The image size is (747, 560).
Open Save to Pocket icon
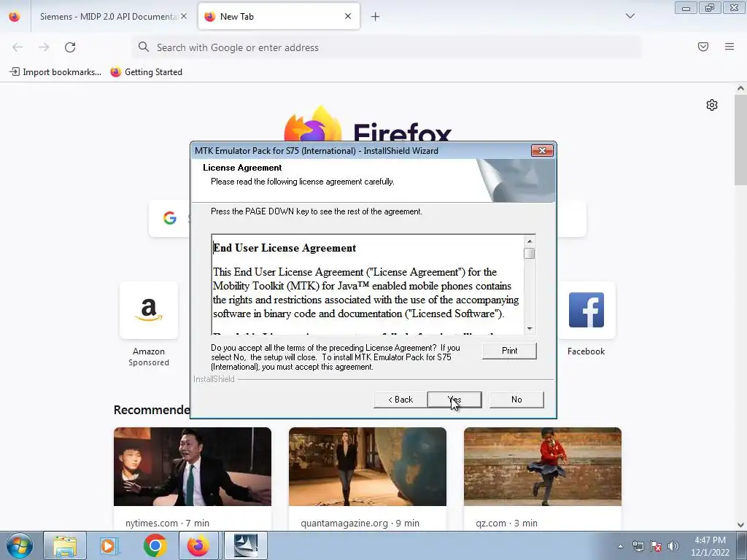click(703, 47)
